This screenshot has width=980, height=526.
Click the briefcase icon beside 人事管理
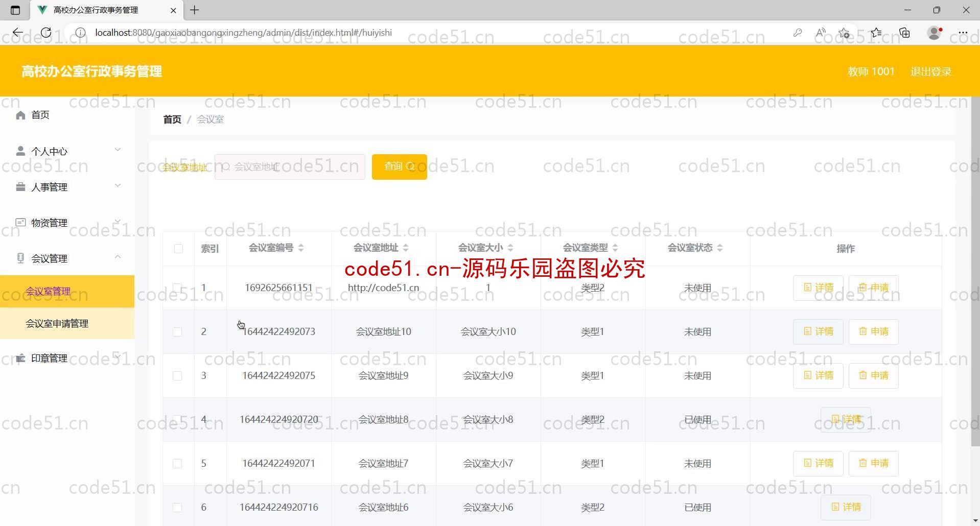pos(20,186)
